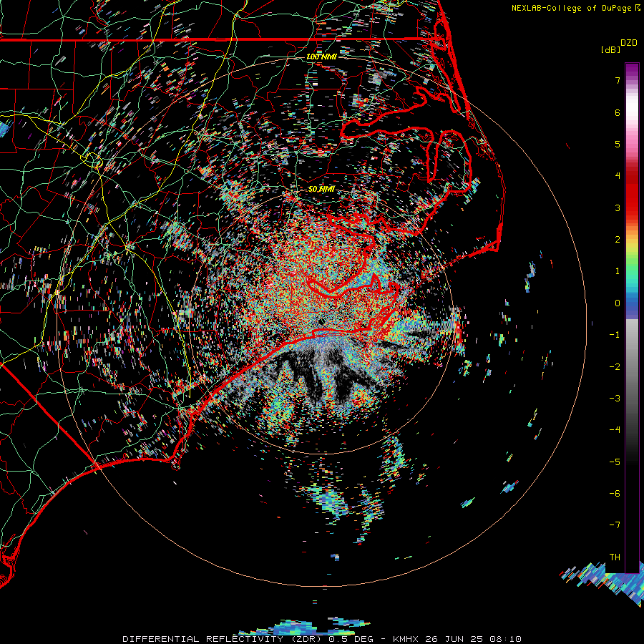Screen dimensions: 644x644
Task: Click the 26 JUN 25 08:10 timestamp
Action: click(472, 639)
